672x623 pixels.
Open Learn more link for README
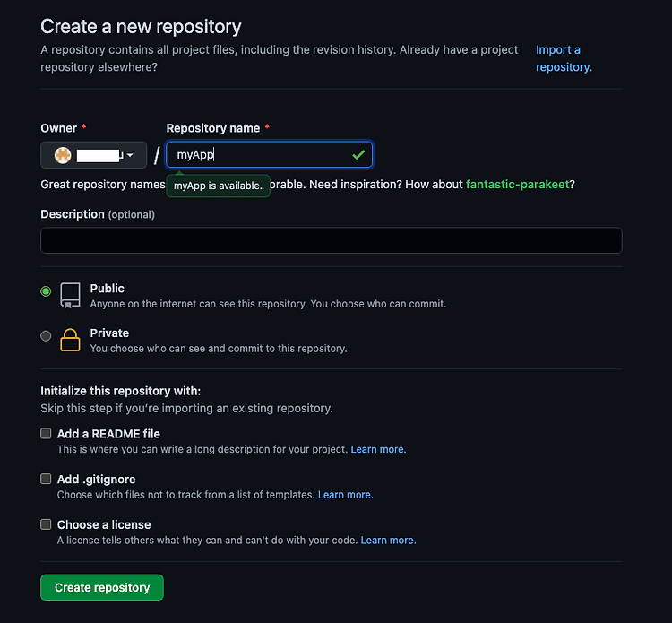(x=378, y=449)
